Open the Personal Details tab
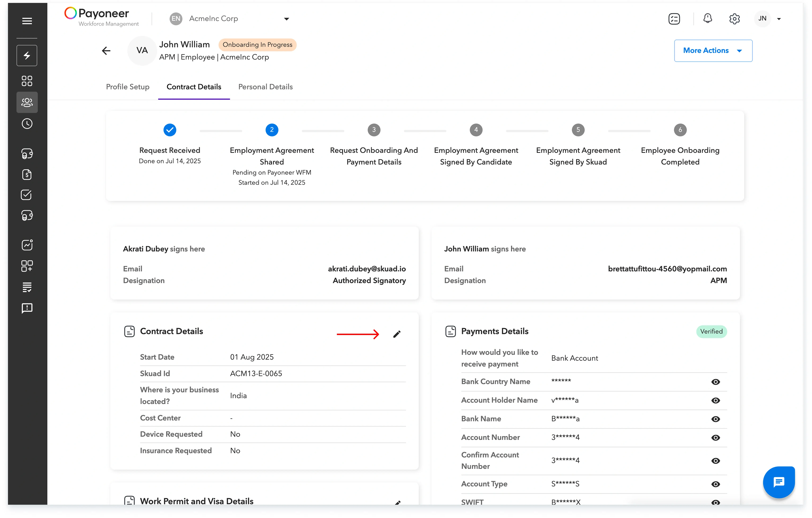Viewport: 812px width, 518px height. coord(265,87)
